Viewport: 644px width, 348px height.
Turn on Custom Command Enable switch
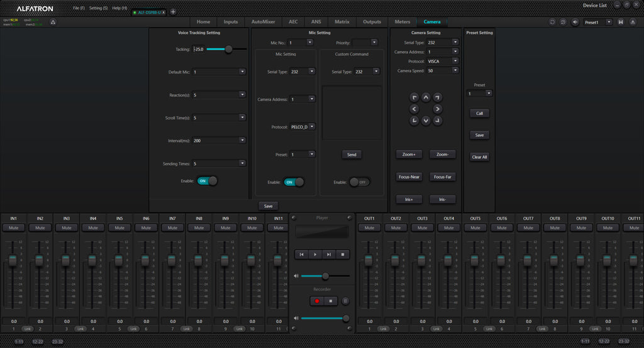tap(359, 182)
